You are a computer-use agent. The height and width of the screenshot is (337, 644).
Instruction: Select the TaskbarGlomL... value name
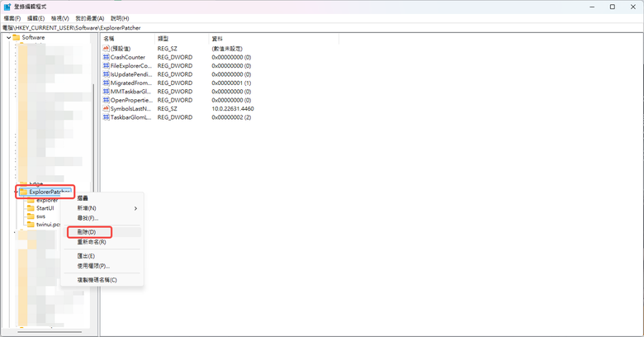pos(131,117)
